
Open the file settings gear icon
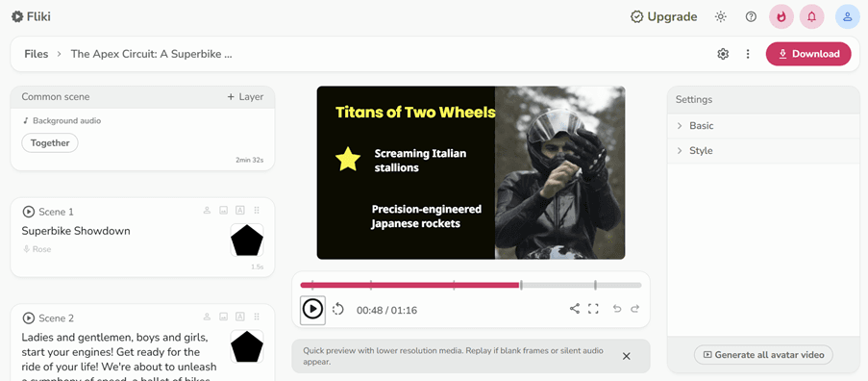pos(723,54)
